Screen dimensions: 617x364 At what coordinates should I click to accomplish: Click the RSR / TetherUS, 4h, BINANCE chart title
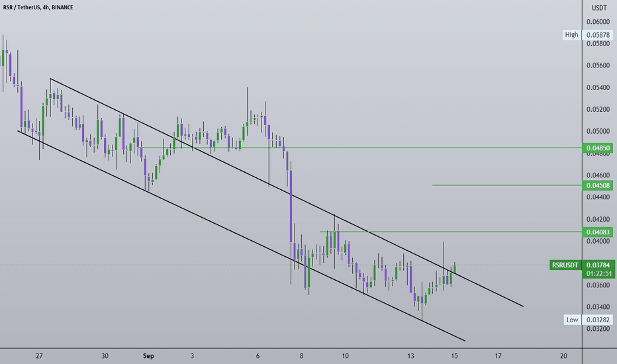point(38,7)
